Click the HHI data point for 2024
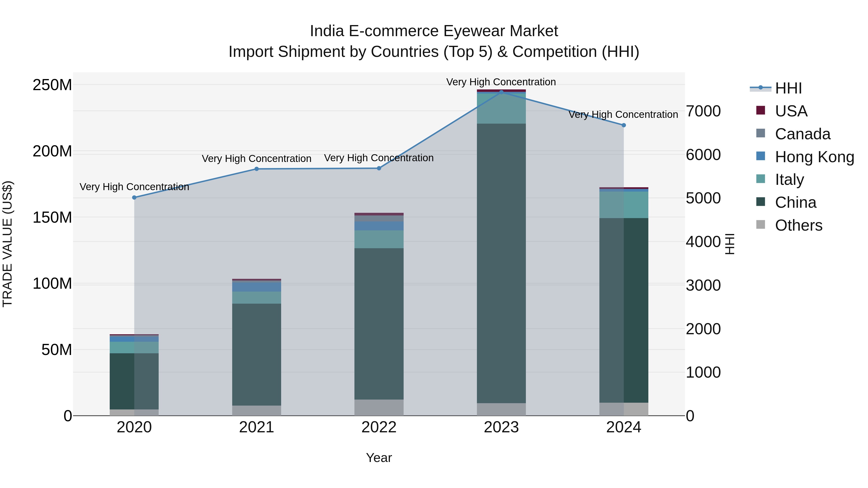 coord(623,125)
